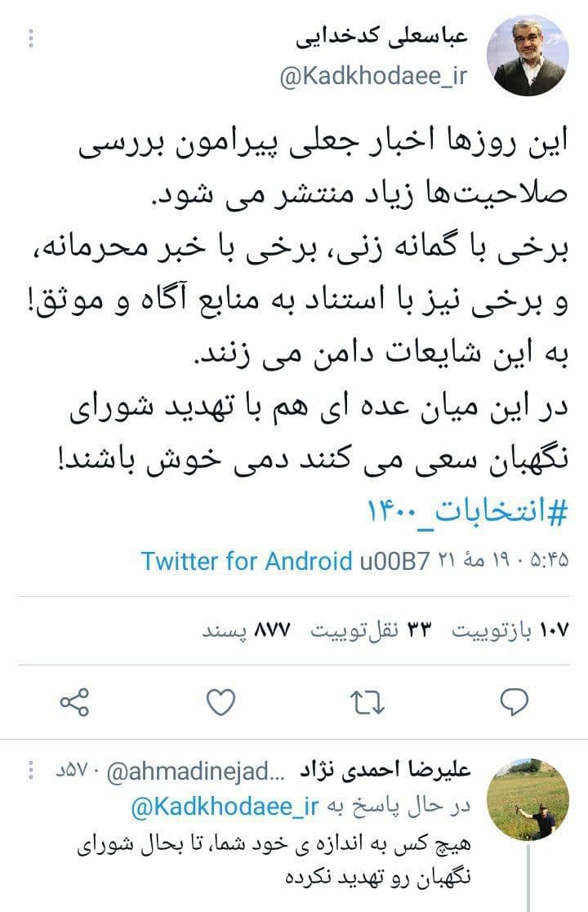588x912 pixels.
Task: Open the reply text by علیرضا احمدی نژاد
Action: click(x=274, y=860)
